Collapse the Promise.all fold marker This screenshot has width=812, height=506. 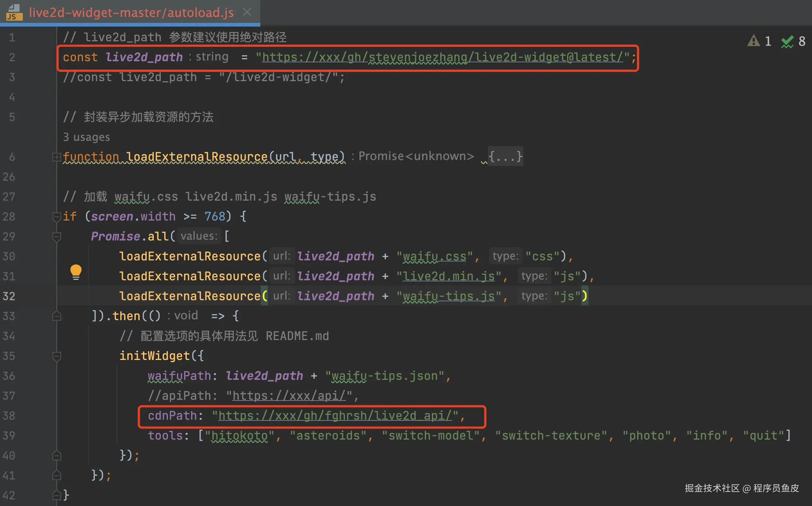click(x=56, y=237)
